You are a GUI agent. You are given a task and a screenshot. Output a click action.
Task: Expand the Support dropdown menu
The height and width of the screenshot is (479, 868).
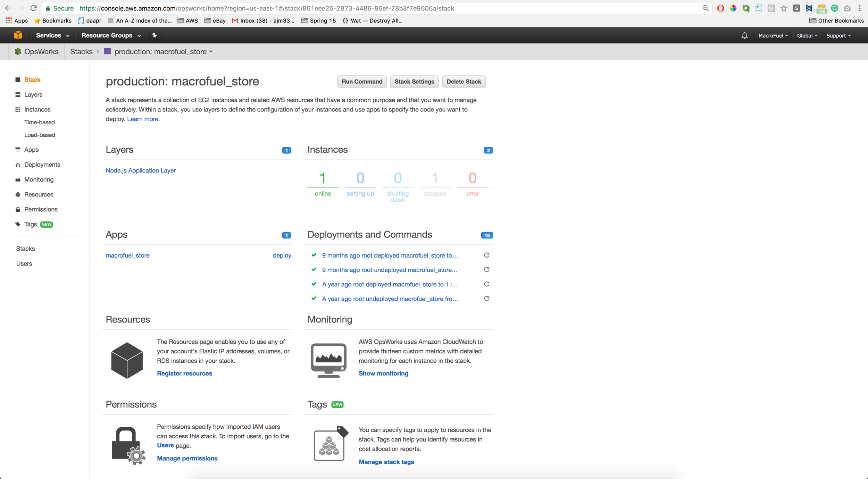coord(838,35)
